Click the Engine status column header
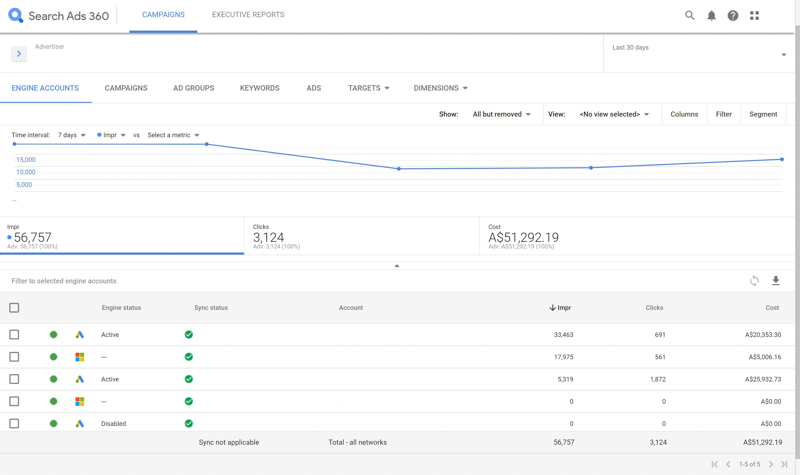The height and width of the screenshot is (475, 800). click(x=121, y=308)
